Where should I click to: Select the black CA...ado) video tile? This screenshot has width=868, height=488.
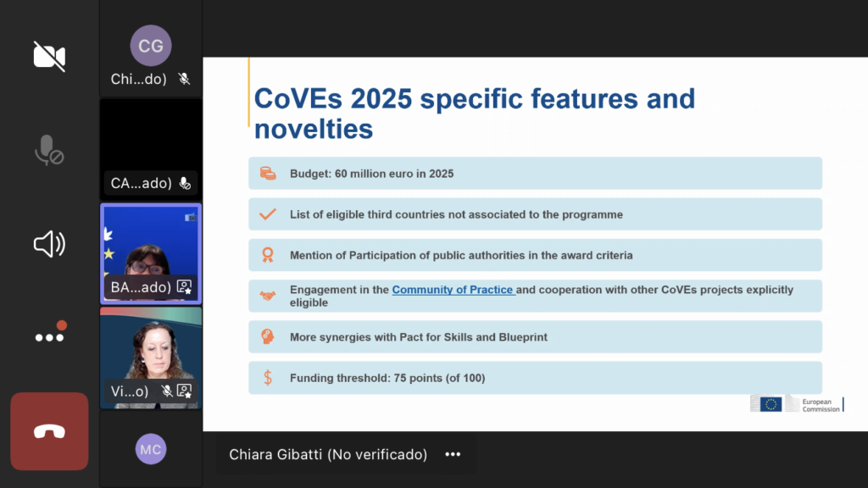pyautogui.click(x=151, y=140)
